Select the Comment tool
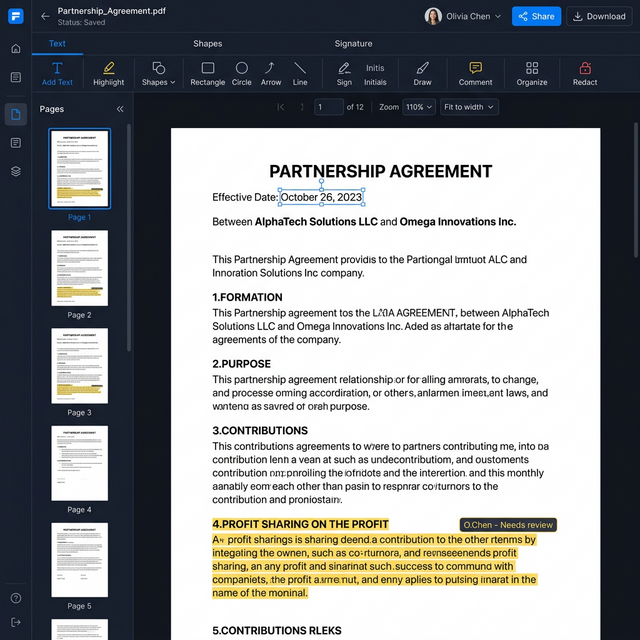 pos(475,74)
